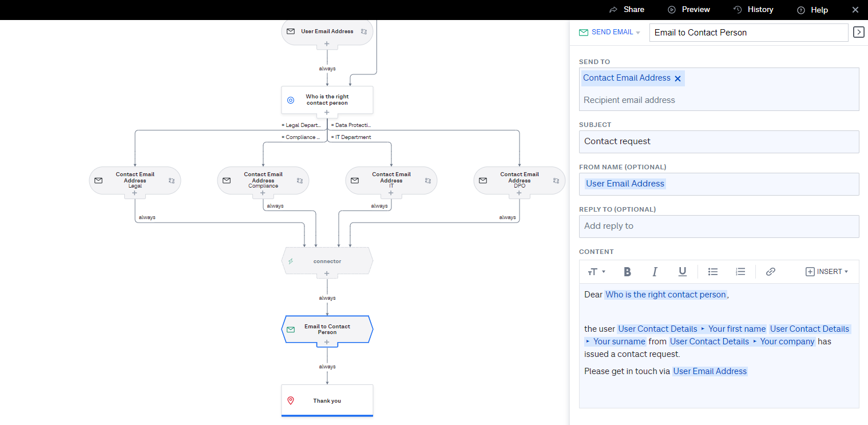Screen dimensions: 868x425
Task: Click the swap icon on the Legal node
Action: pyautogui.click(x=172, y=181)
